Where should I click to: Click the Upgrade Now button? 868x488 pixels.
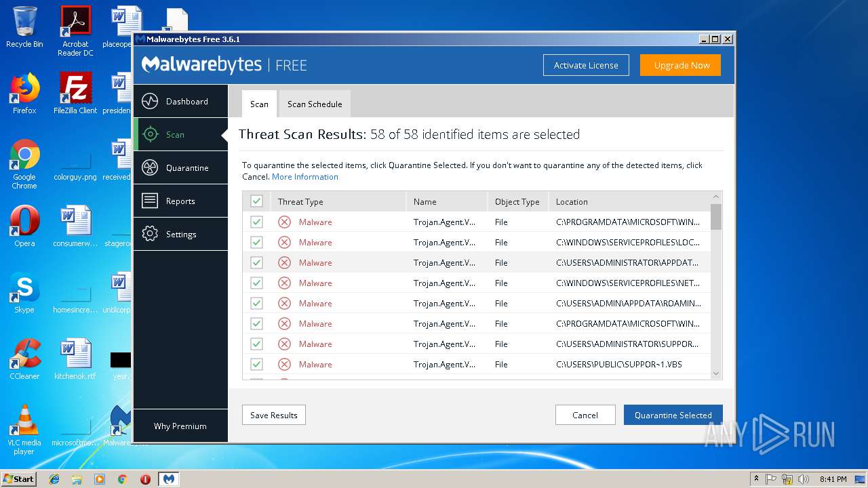(682, 65)
